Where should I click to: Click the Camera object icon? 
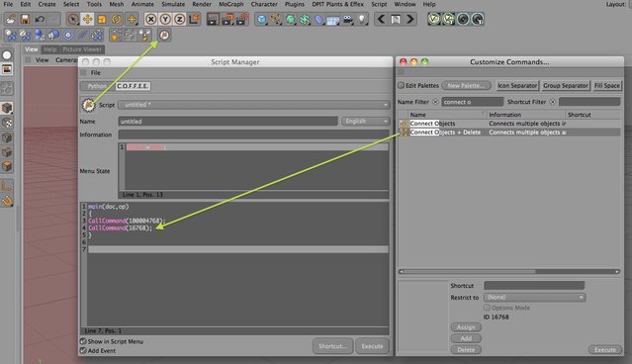348,19
